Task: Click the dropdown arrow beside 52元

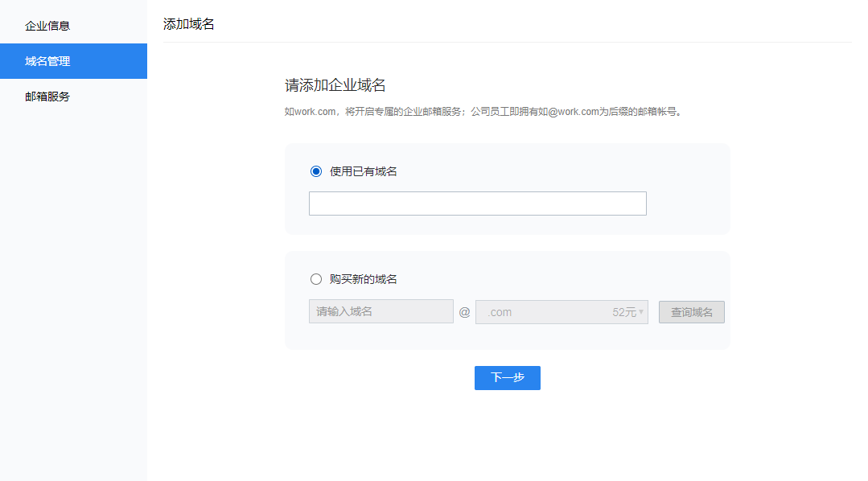Action: pyautogui.click(x=641, y=312)
